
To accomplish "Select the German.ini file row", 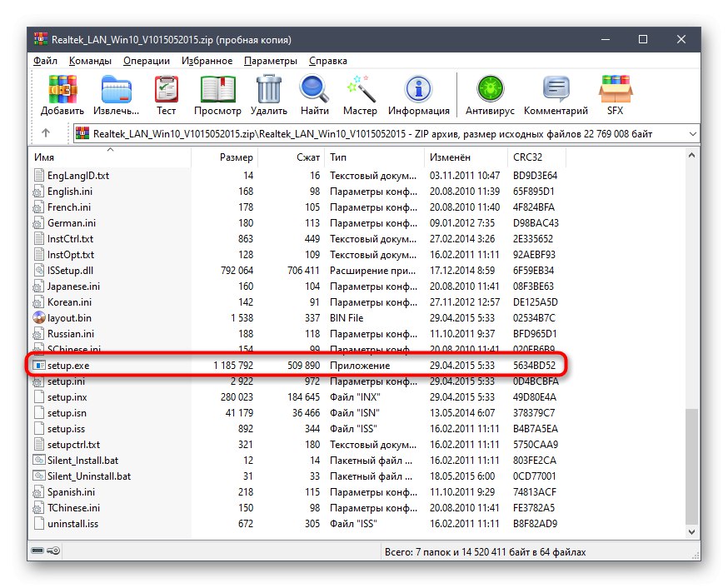I will [297, 223].
